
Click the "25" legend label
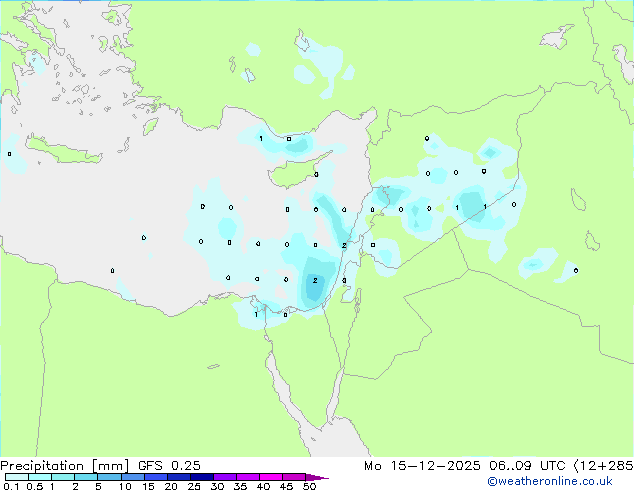coord(194,486)
